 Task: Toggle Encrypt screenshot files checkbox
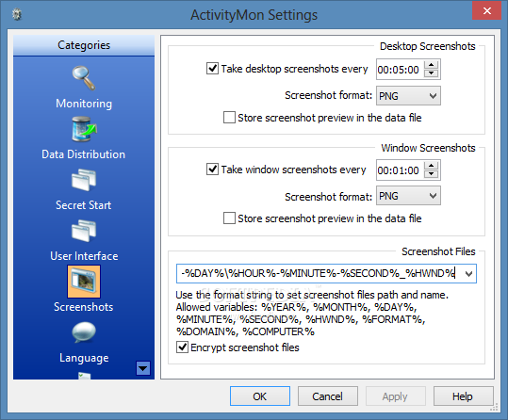[183, 347]
